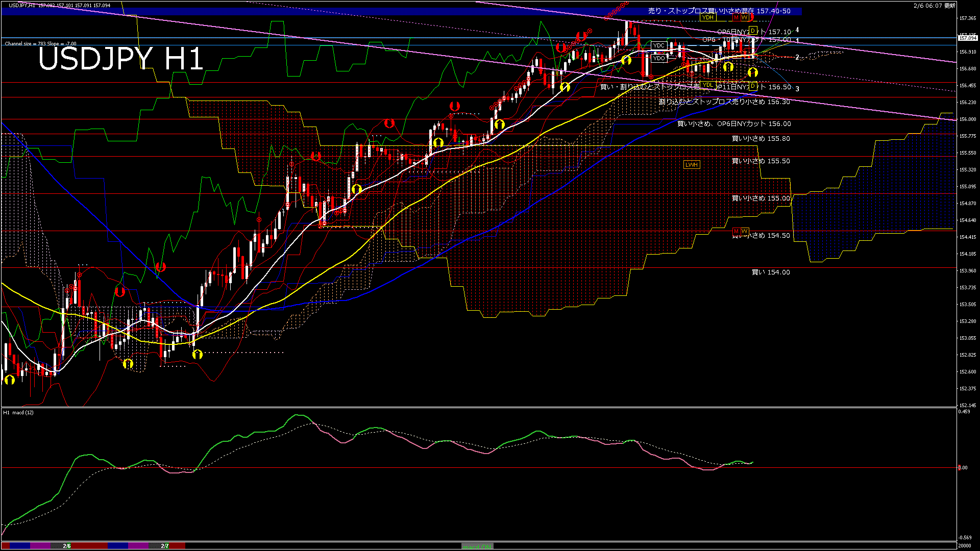This screenshot has width=980, height=551.
Task: Click the D marker beside 157.10 label
Action: 752,31
